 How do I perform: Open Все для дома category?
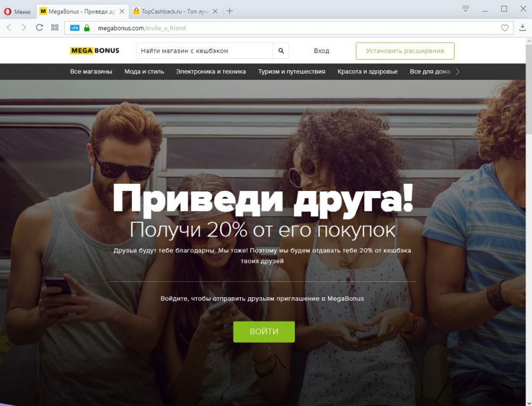tap(430, 72)
